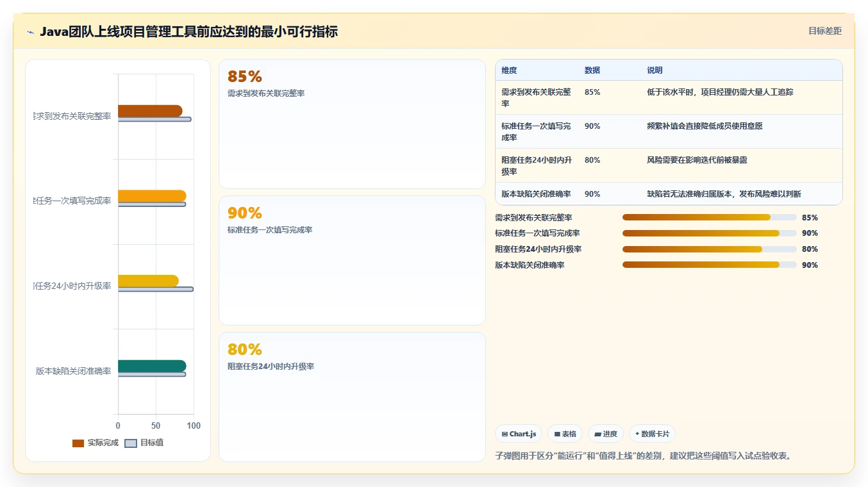Click the table cell 阻塞任务24小时内升级率
This screenshot has height=487, width=868.
coord(537,165)
